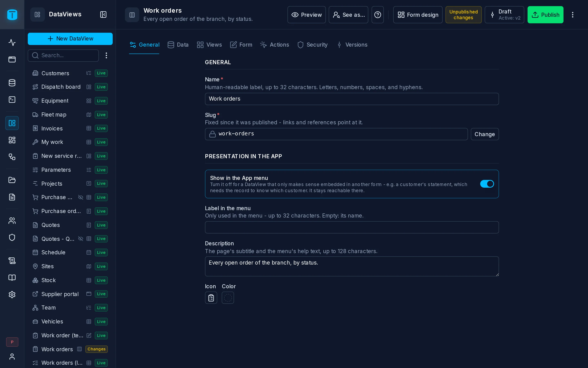Select My work in the list
Screen dimensions: 588x368
(x=70, y=142)
